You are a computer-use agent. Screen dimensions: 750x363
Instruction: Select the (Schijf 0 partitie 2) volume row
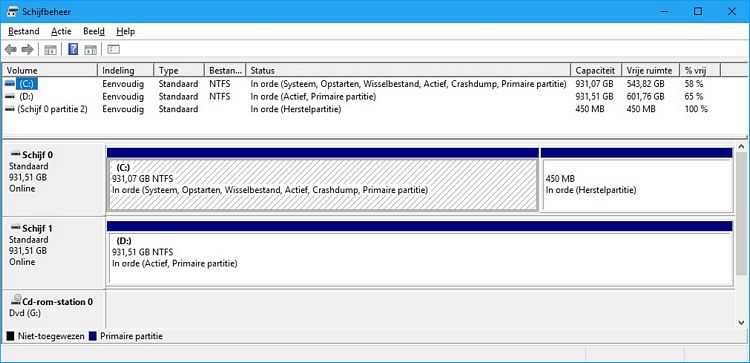point(52,109)
